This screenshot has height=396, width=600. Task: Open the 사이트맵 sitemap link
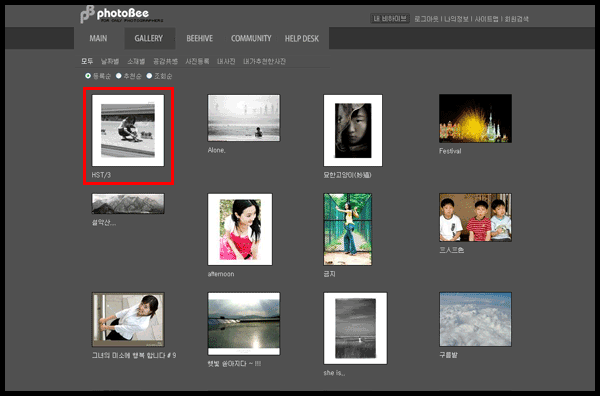486,19
